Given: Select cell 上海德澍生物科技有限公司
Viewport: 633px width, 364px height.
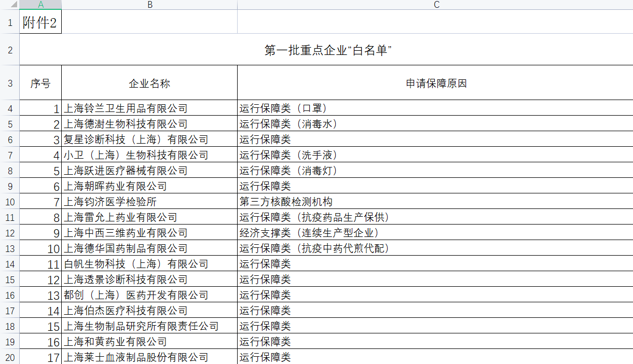Looking at the screenshot, I should [x=149, y=124].
